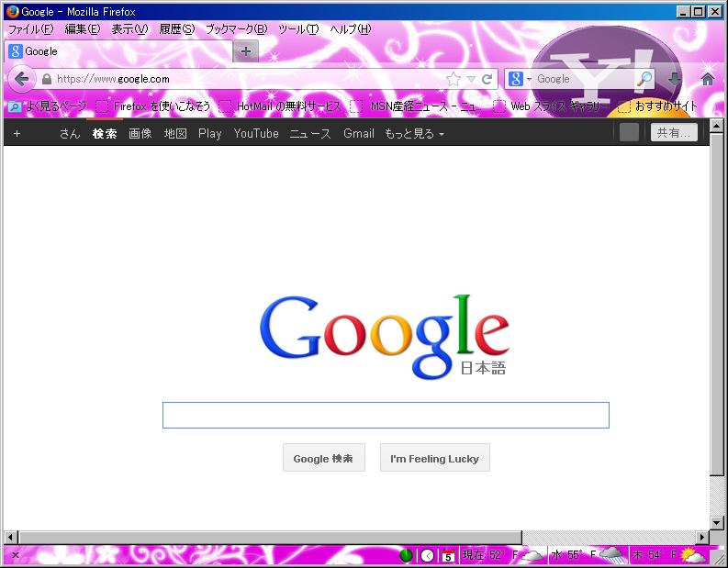Open the Gmail link

[359, 134]
